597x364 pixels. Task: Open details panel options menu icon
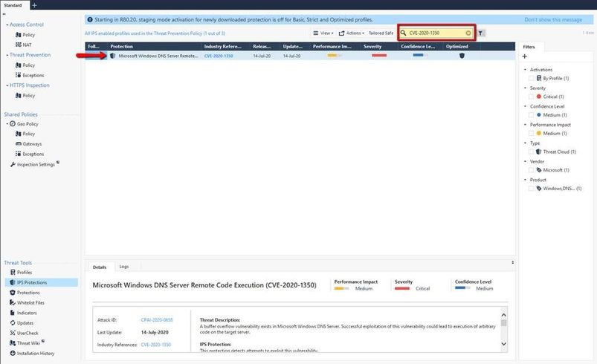coord(512,262)
